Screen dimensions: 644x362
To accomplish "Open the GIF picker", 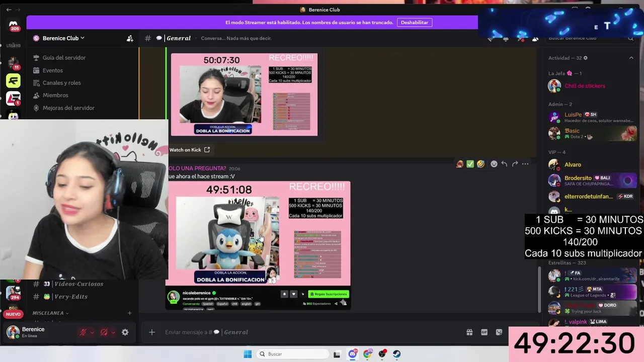I will click(x=484, y=332).
